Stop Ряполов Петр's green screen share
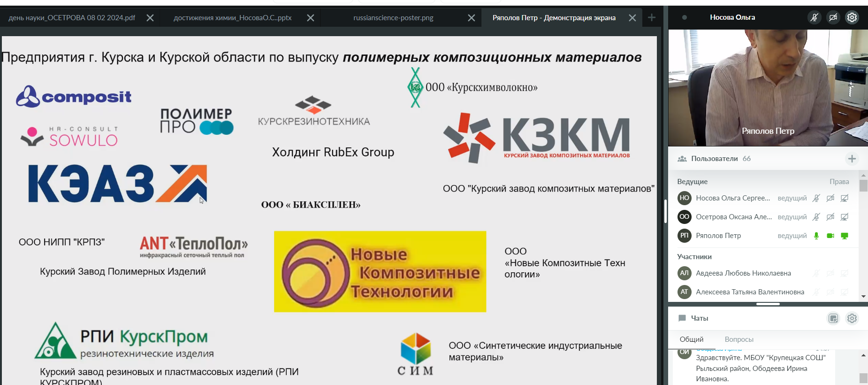Image resolution: width=868 pixels, height=385 pixels. coord(845,236)
